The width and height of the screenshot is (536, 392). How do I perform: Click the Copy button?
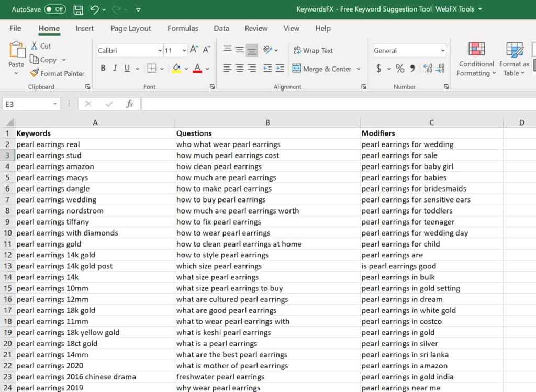(43, 60)
